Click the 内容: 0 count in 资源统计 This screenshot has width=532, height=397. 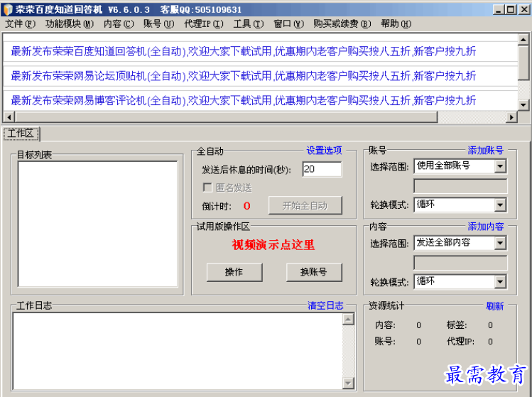[x=418, y=325]
